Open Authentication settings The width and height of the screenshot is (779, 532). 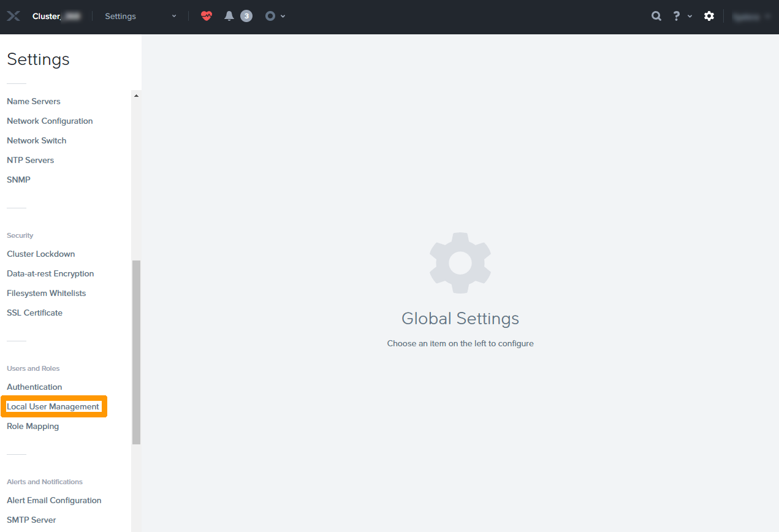click(x=34, y=387)
